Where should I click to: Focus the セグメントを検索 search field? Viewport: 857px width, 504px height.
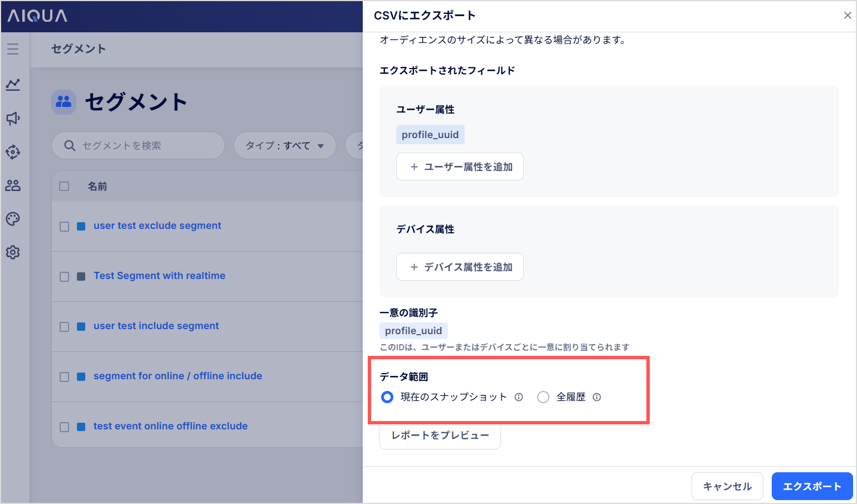tap(138, 145)
